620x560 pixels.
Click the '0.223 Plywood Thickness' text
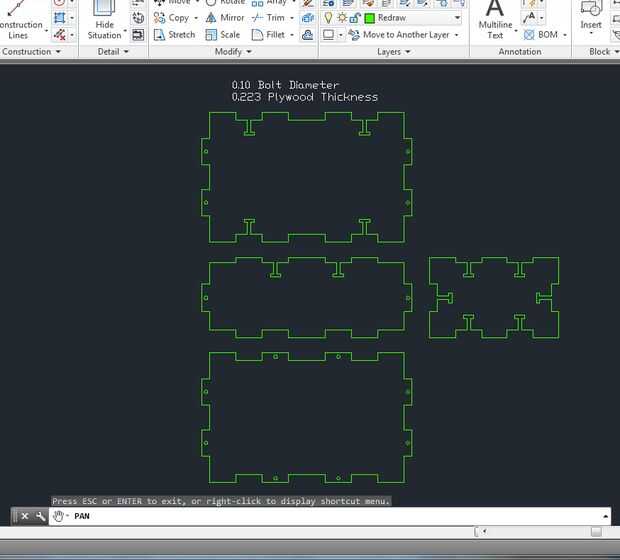coord(304,97)
